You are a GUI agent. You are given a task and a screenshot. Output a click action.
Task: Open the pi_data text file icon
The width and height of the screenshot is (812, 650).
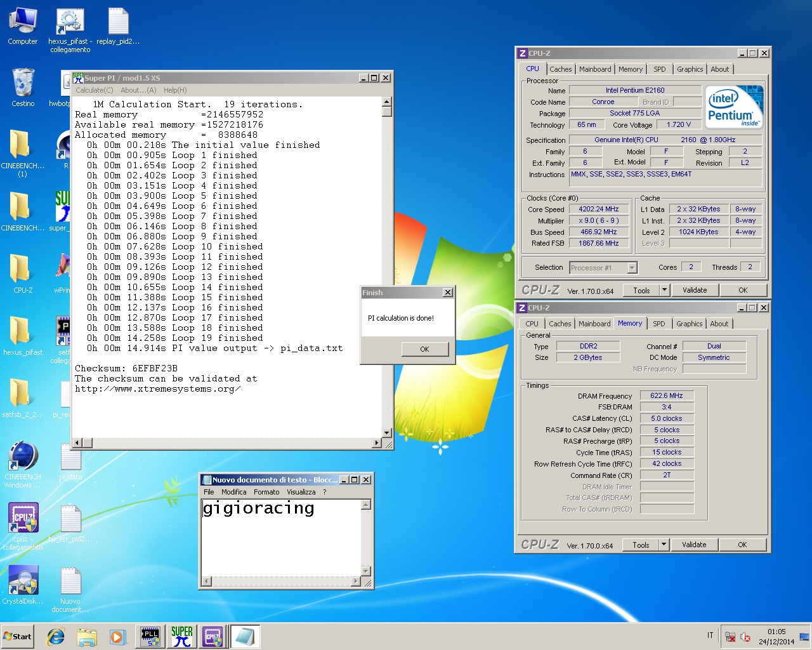point(70,461)
